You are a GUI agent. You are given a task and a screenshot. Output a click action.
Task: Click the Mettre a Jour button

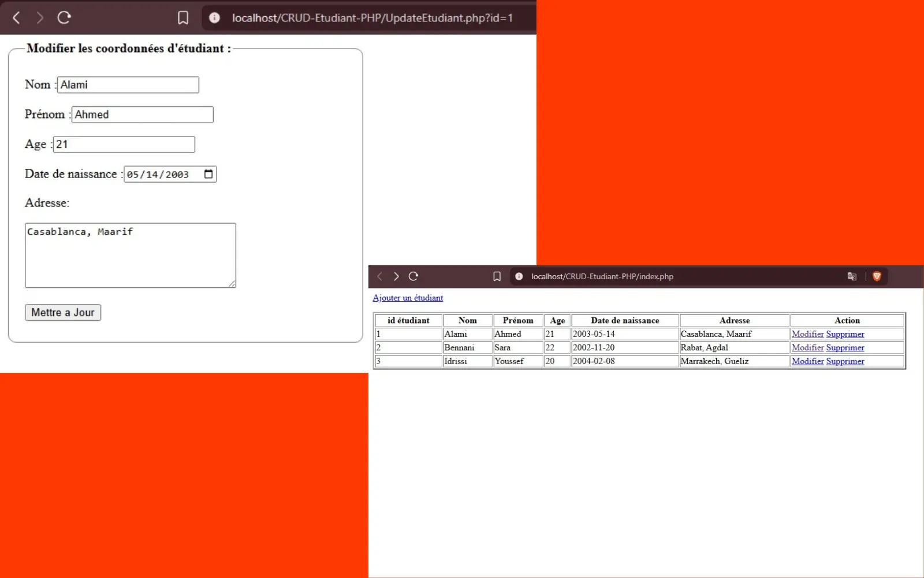(x=63, y=313)
